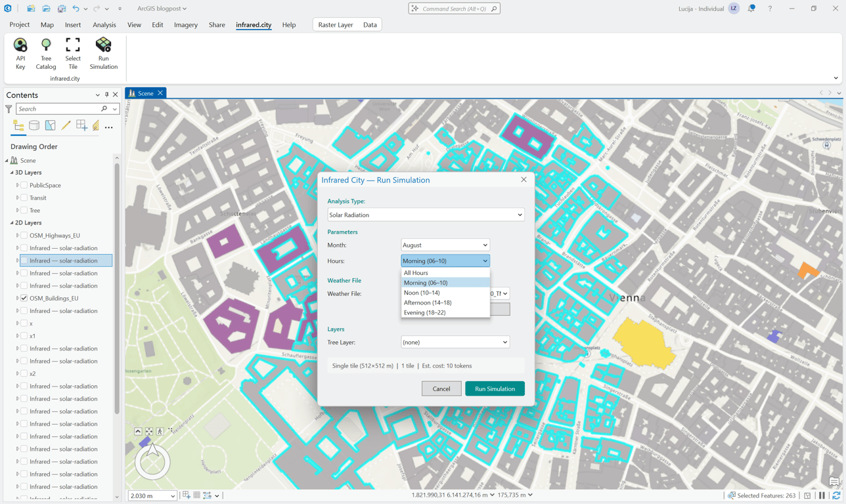The width and height of the screenshot is (846, 504).
Task: Open more Contents list options (three dots)
Action: [109, 127]
